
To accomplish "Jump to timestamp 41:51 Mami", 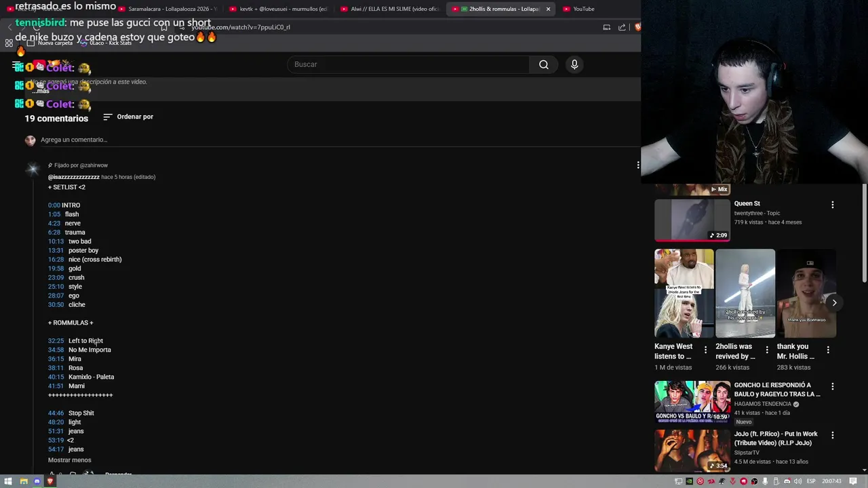I will (x=56, y=386).
